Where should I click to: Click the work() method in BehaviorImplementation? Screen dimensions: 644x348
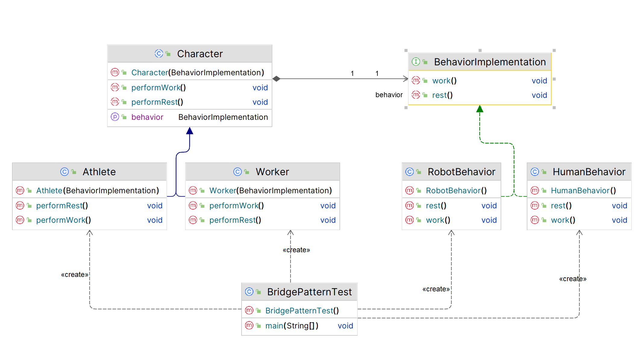click(444, 81)
